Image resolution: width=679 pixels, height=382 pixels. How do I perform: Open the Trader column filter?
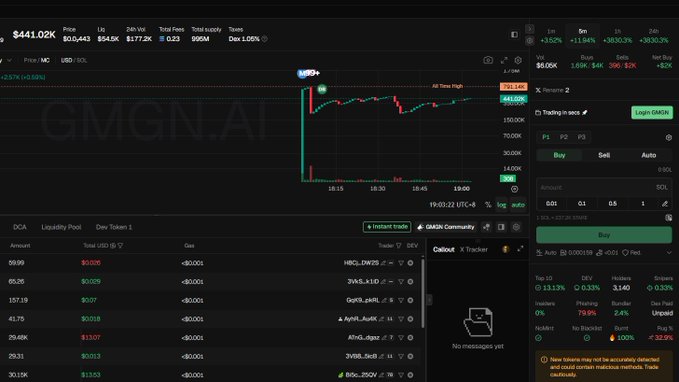tap(398, 246)
